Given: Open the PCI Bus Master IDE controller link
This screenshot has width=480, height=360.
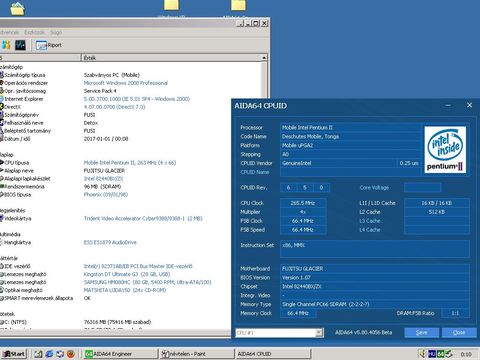Looking at the screenshot, I should pyautogui.click(x=138, y=266).
